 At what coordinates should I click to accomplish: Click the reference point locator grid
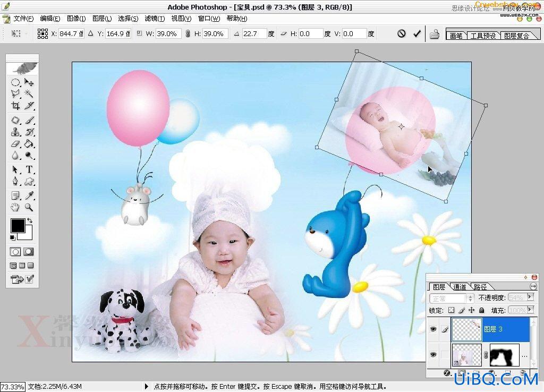[x=42, y=33]
